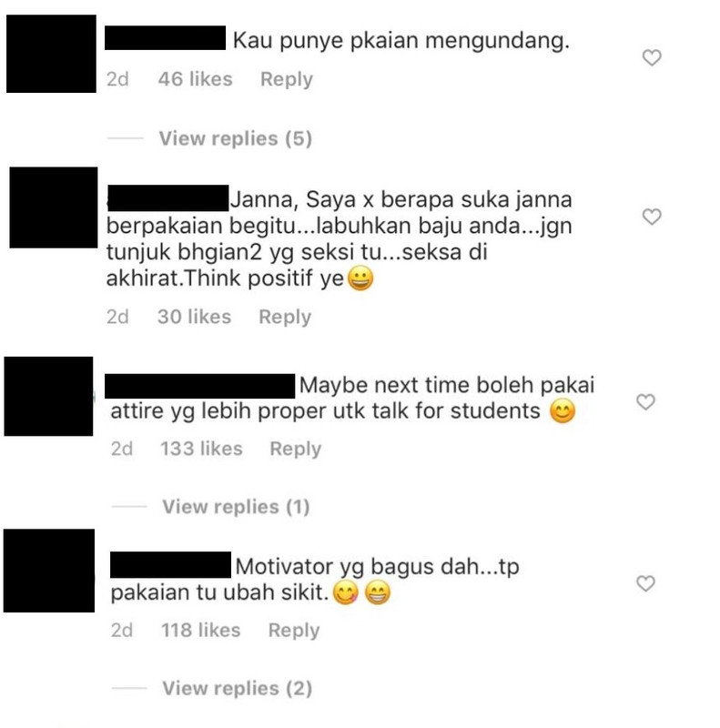The height and width of the screenshot is (728, 720).
Task: Expand View replies (1)
Action: [236, 507]
